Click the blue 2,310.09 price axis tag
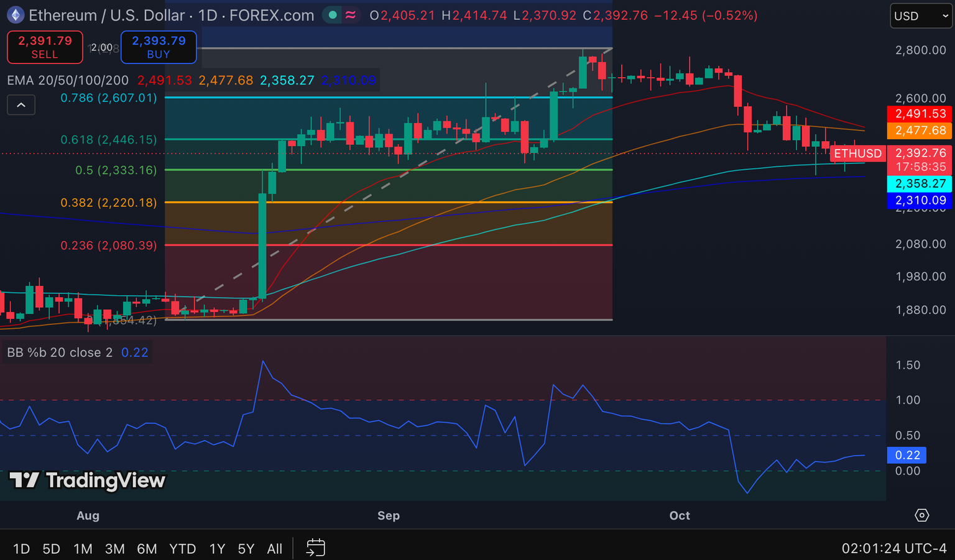This screenshot has width=955, height=560. pyautogui.click(x=920, y=200)
